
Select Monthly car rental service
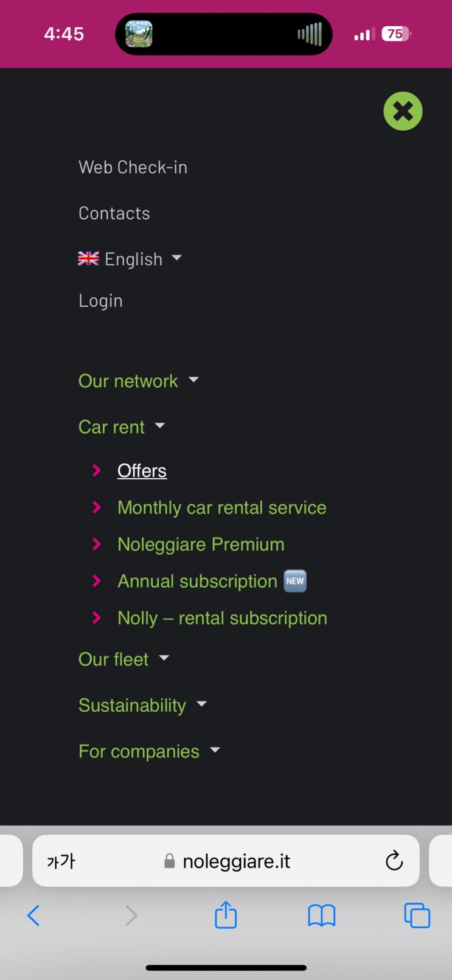point(221,507)
